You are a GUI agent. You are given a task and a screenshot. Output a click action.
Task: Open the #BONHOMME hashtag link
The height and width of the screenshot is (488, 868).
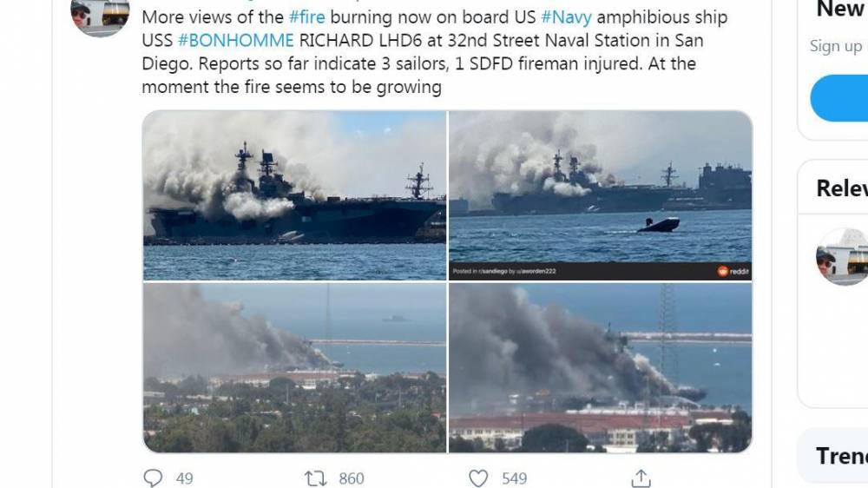click(236, 41)
